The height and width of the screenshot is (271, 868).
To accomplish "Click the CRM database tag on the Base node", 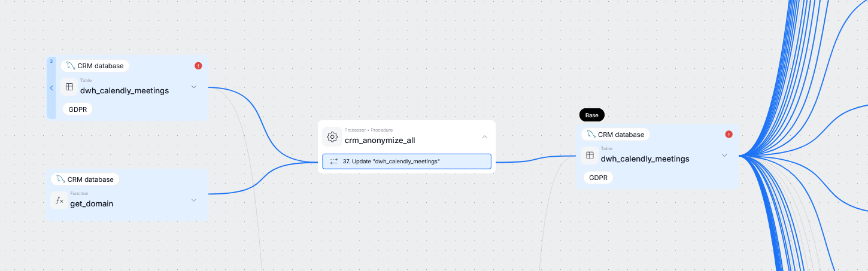I will (x=615, y=135).
